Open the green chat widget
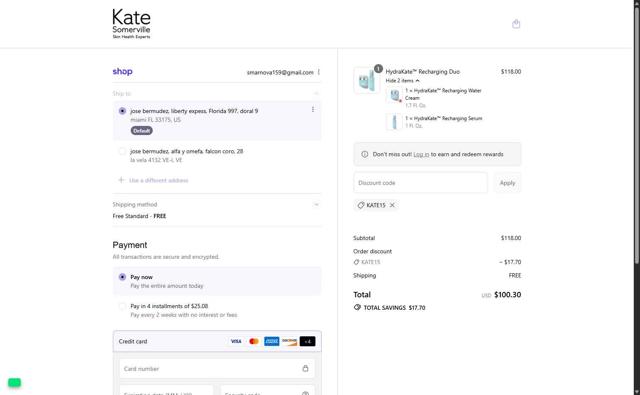This screenshot has width=640, height=395. click(x=14, y=383)
